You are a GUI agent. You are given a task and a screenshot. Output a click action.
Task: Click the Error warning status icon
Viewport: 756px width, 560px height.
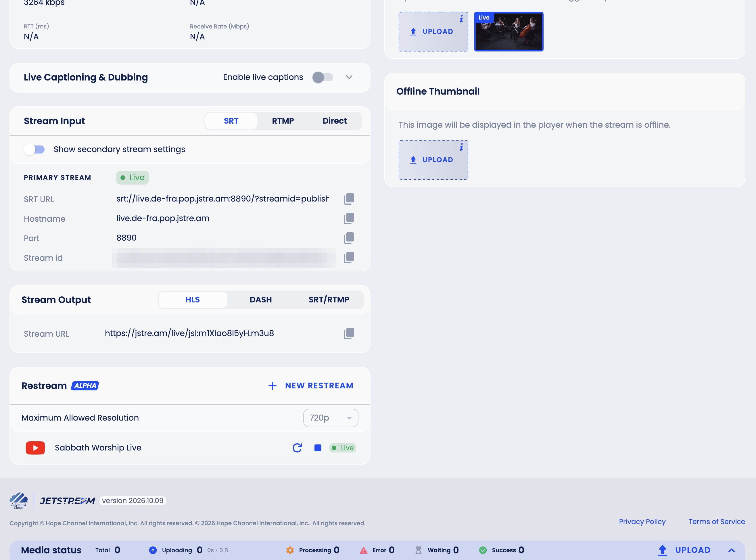pos(364,550)
